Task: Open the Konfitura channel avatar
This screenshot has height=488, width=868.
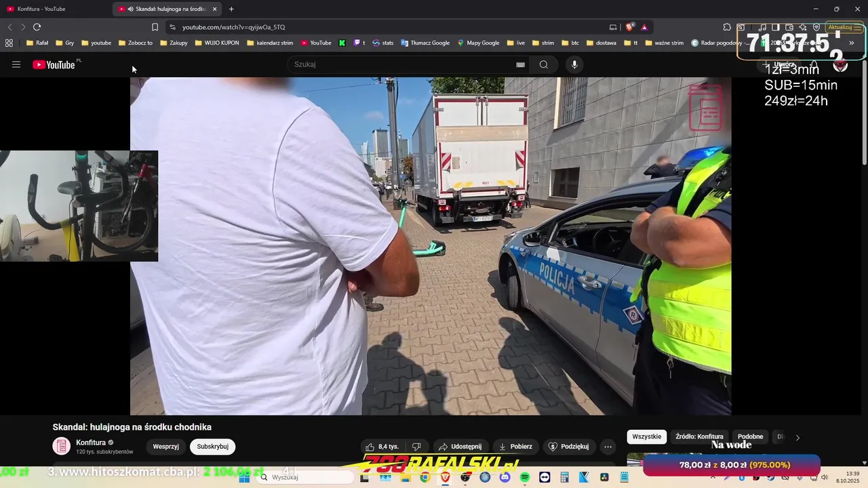Action: [x=62, y=446]
